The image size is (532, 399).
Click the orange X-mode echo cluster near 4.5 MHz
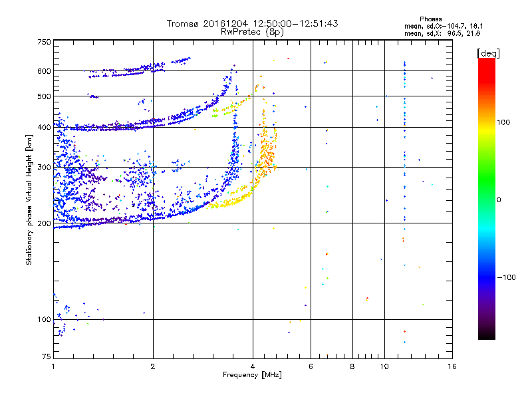(267, 153)
